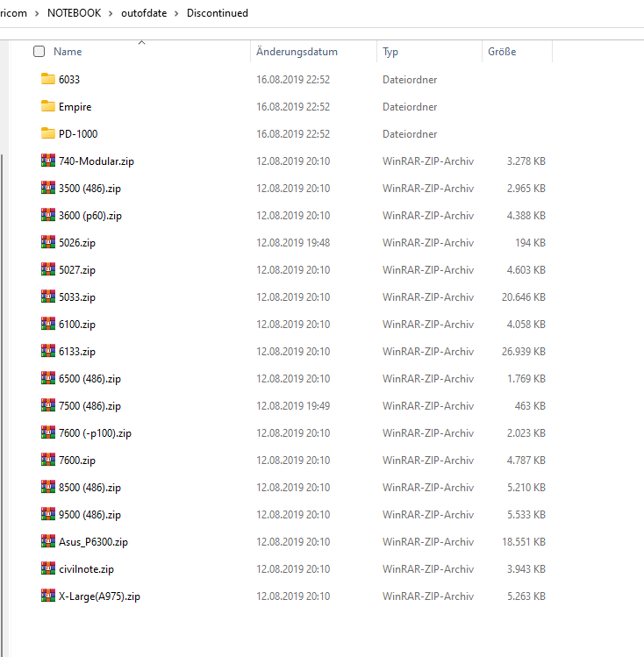The width and height of the screenshot is (644, 657).
Task: Click Discontinued in the breadcrumb path
Action: point(217,13)
